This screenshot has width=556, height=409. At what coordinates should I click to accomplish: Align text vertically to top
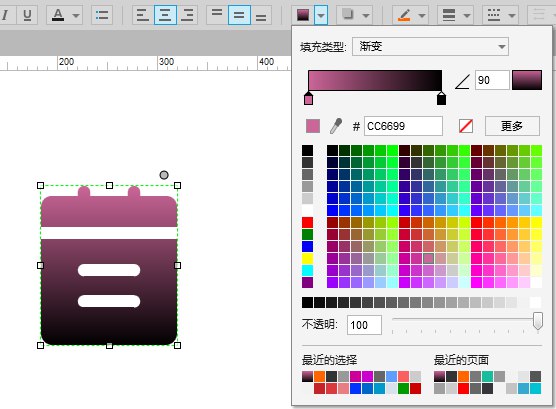click(x=217, y=15)
